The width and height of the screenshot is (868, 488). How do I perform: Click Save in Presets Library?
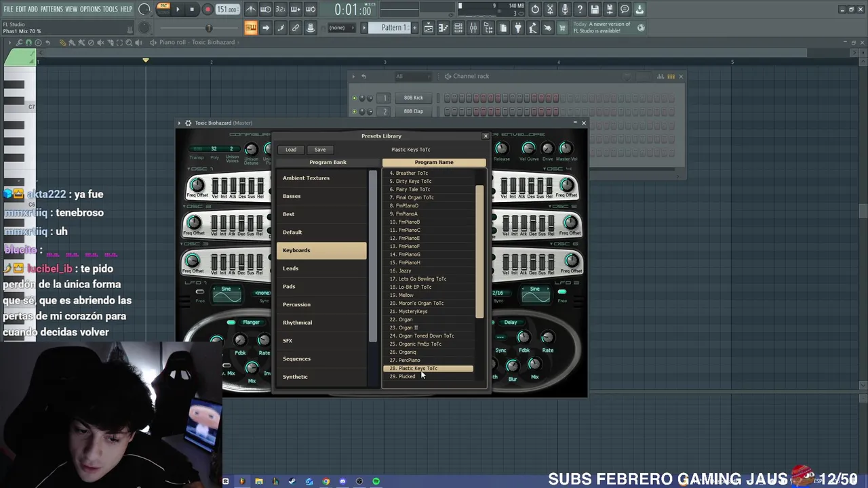tap(320, 150)
